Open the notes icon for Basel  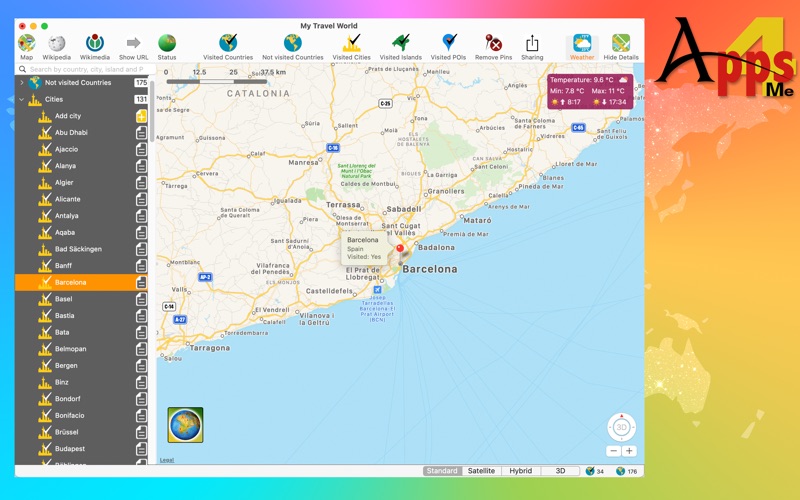(x=141, y=299)
